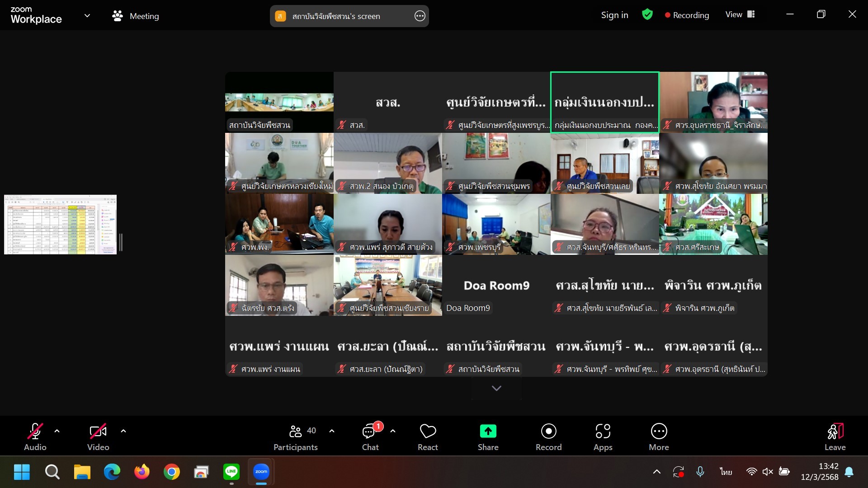Show next page of video tiles

(x=496, y=389)
